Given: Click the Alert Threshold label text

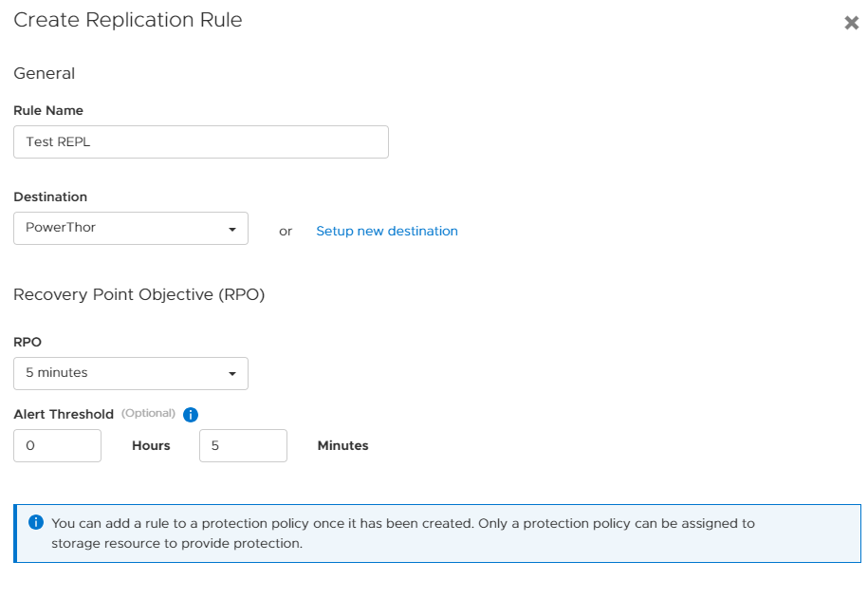Looking at the screenshot, I should pos(64,414).
